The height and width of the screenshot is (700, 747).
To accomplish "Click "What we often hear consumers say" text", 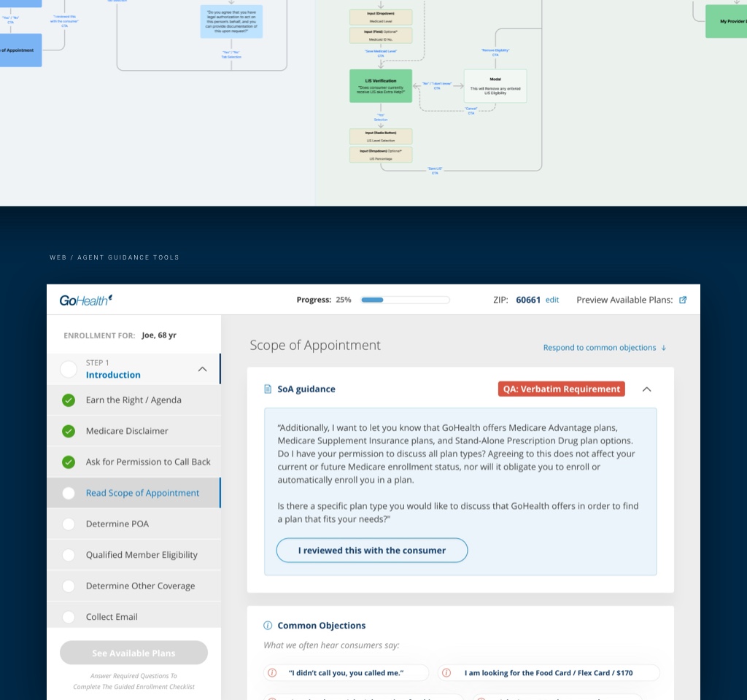I will pyautogui.click(x=332, y=645).
